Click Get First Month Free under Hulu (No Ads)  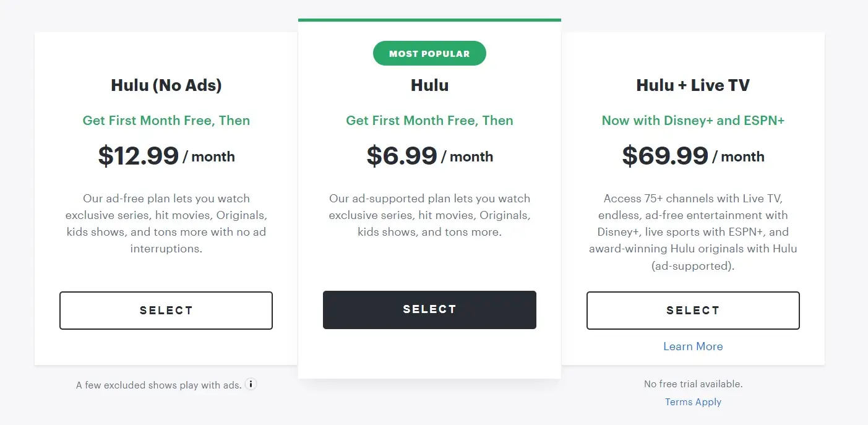(x=166, y=121)
